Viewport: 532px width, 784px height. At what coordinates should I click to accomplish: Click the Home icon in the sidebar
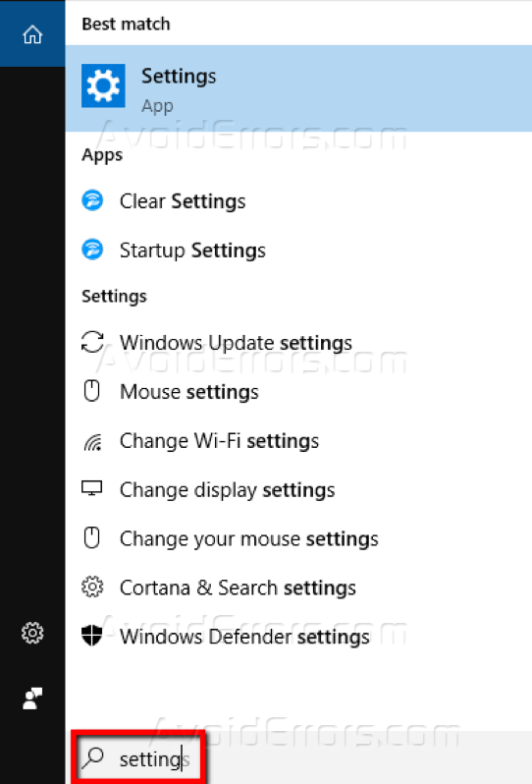pyautogui.click(x=32, y=34)
